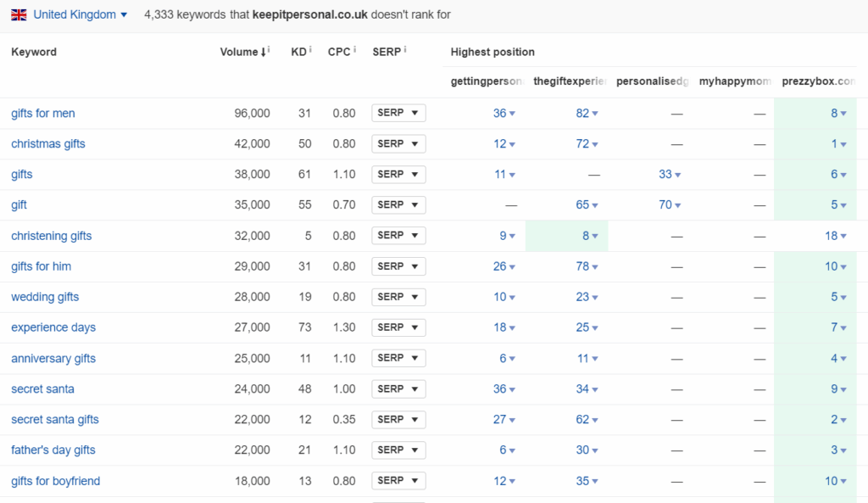Expand SERP dropdown for 'anniversary gifts'
The height and width of the screenshot is (503, 868).
[398, 358]
